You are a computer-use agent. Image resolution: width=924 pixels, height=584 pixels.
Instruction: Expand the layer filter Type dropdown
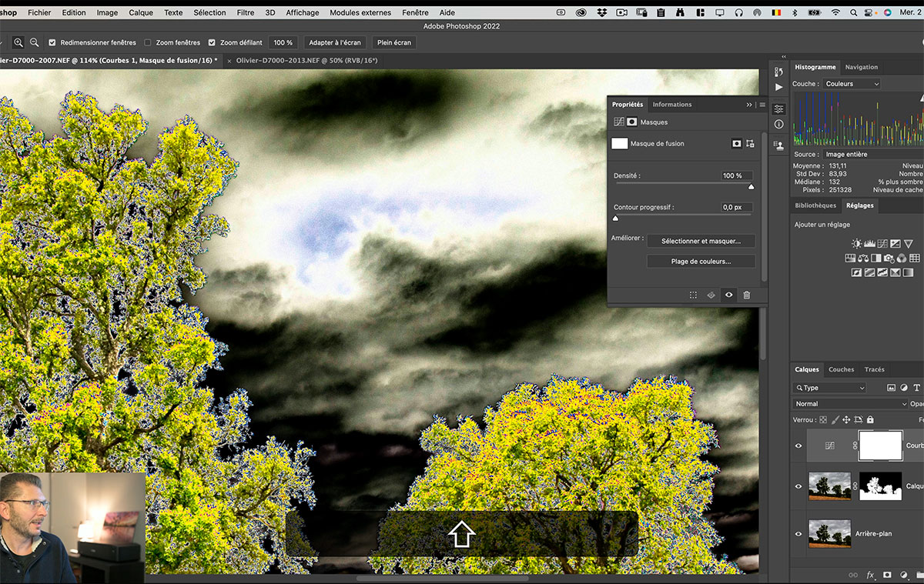(830, 388)
